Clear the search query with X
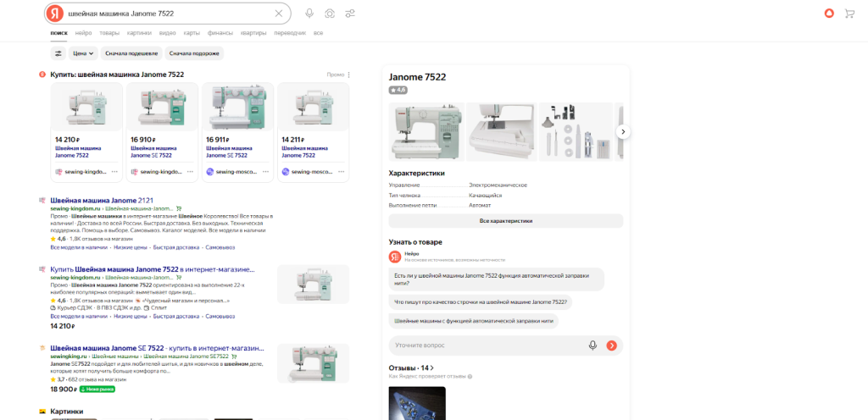 pyautogui.click(x=278, y=14)
